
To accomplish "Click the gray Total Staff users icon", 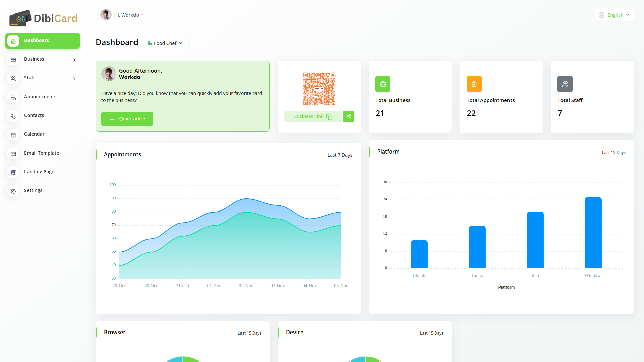I will pyautogui.click(x=565, y=84).
